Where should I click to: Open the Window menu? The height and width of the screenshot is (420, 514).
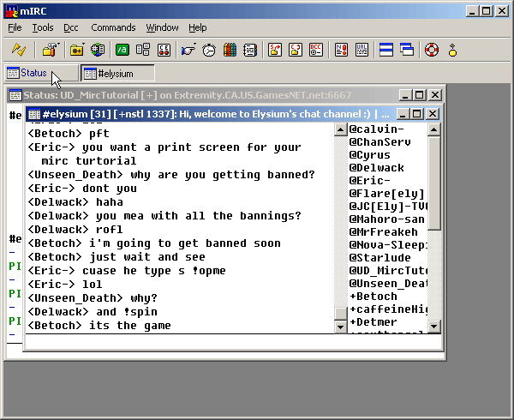pos(162,27)
